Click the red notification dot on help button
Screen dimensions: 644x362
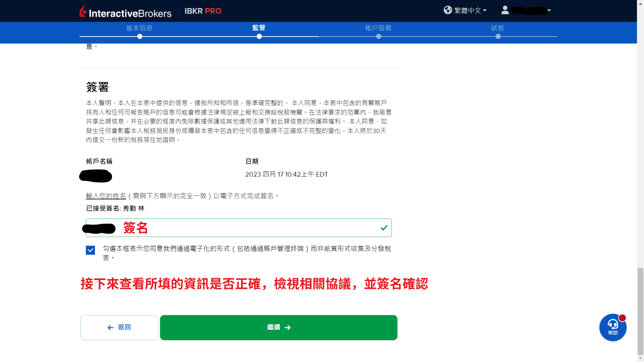point(622,318)
